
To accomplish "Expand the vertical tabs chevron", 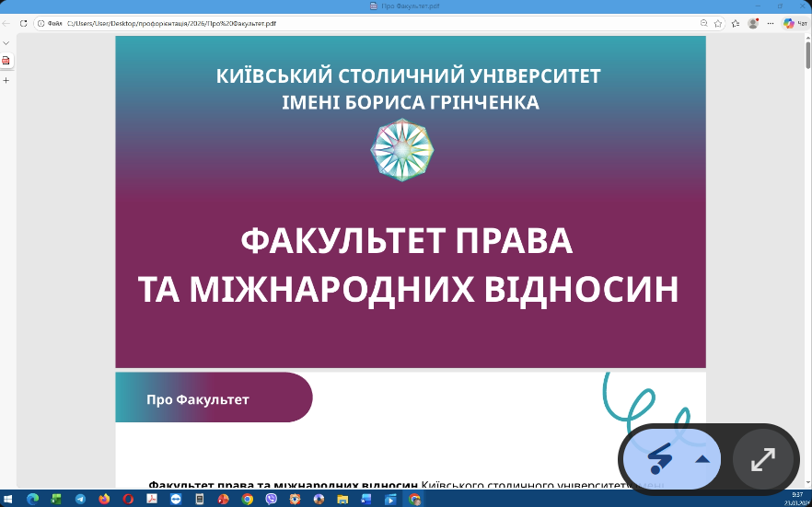I will [6, 42].
